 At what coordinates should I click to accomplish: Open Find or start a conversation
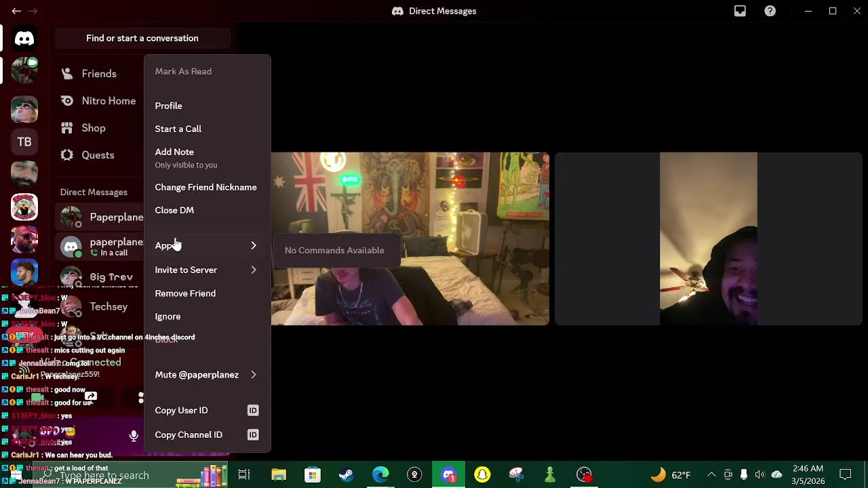coord(142,38)
